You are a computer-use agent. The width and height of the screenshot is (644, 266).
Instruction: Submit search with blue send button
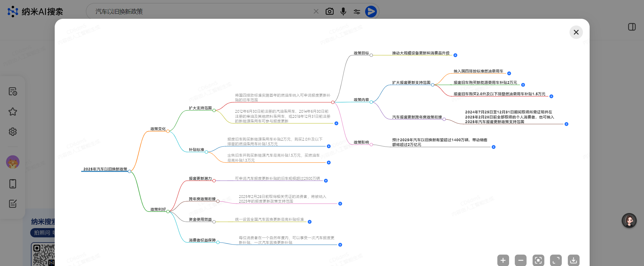371,11
